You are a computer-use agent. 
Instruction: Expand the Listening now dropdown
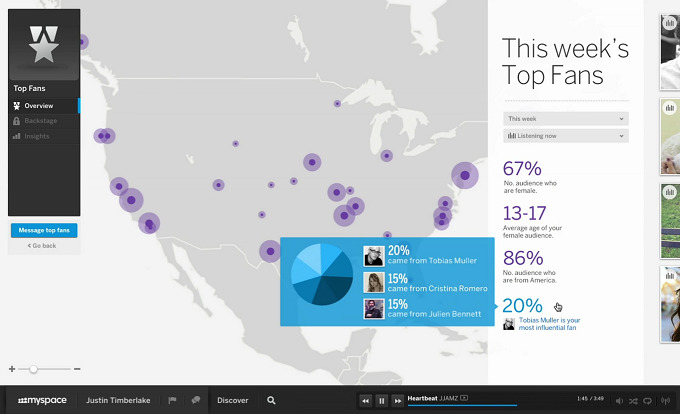coord(566,135)
